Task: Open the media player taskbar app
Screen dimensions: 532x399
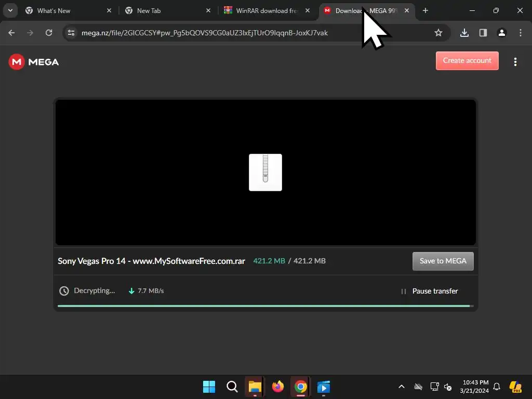Action: (324, 387)
